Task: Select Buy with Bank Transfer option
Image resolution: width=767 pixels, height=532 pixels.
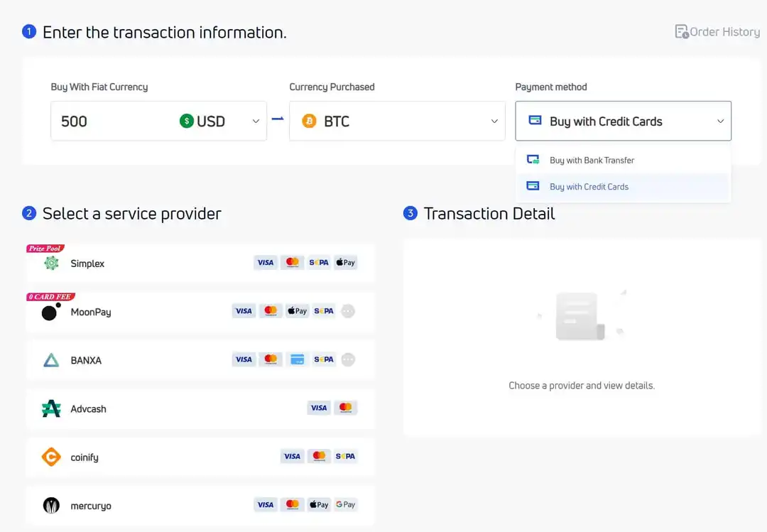Action: (x=592, y=160)
